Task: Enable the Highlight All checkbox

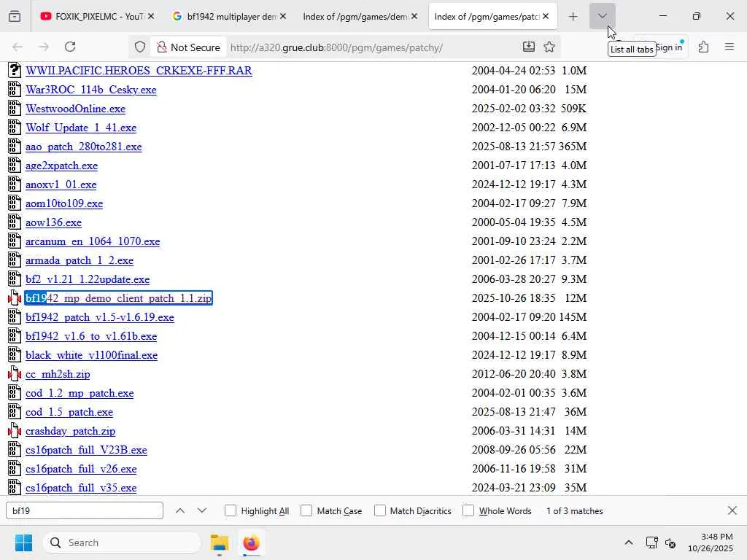Action: tap(230, 511)
